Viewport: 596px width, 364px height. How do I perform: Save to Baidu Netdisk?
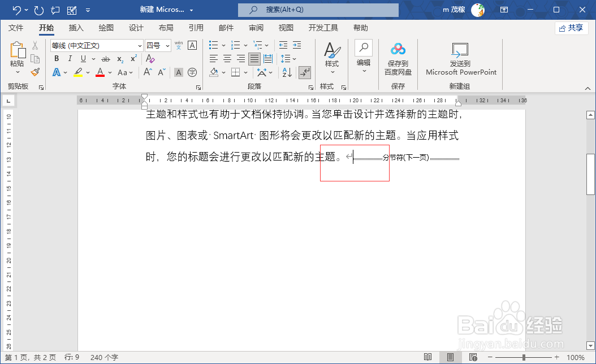[x=398, y=59]
